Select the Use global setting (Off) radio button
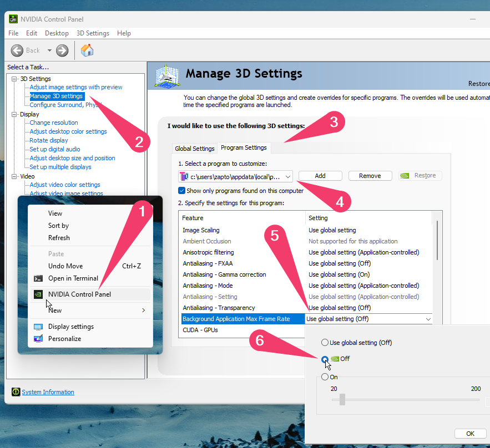This screenshot has height=448, width=490. 325,343
